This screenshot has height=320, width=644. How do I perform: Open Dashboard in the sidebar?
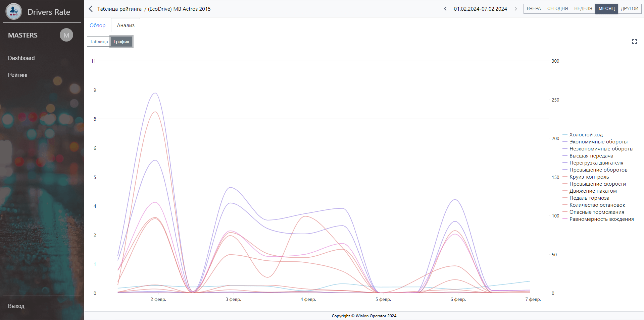(21, 58)
